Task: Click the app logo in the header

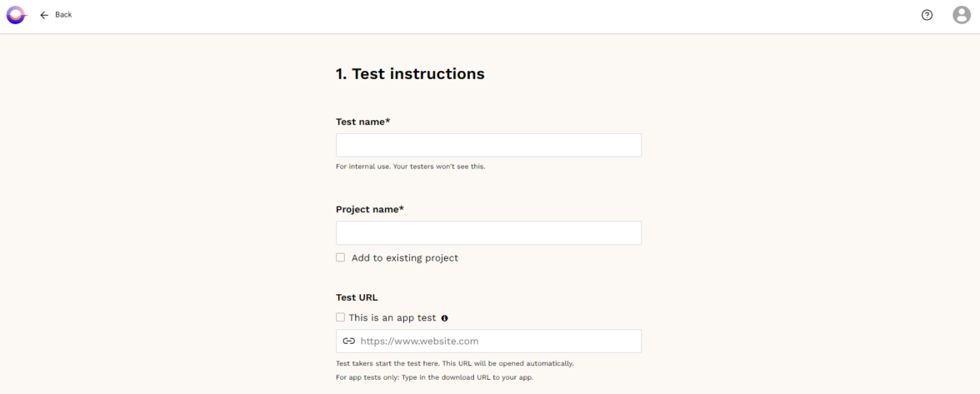Action: point(17,15)
